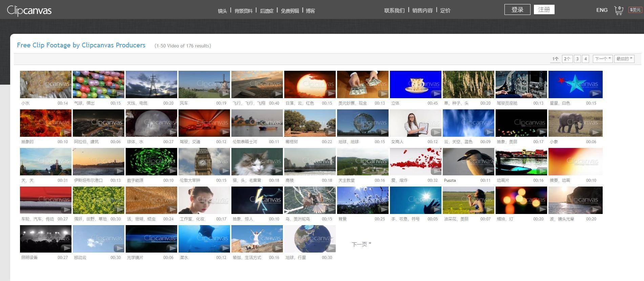
Task: Open the shopping cart icon
Action: click(x=618, y=10)
